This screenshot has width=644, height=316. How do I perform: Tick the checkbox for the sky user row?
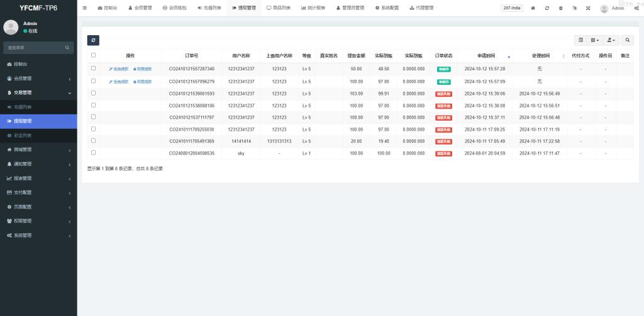(94, 153)
